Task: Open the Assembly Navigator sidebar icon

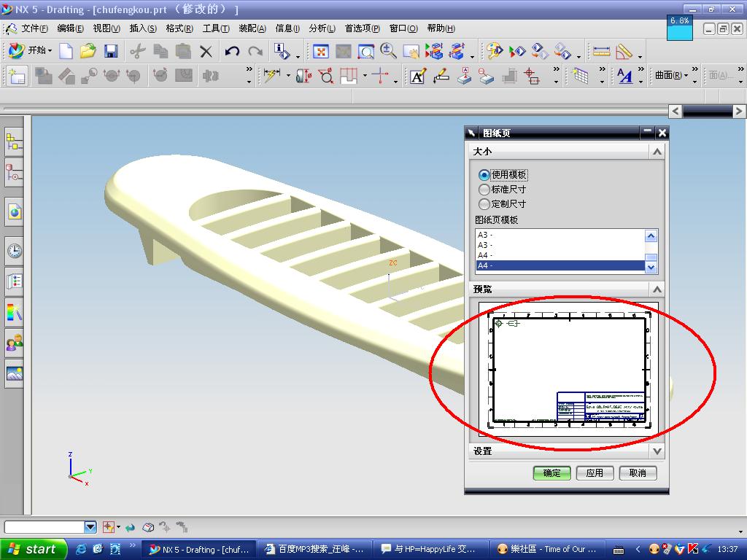Action: pyautogui.click(x=15, y=142)
